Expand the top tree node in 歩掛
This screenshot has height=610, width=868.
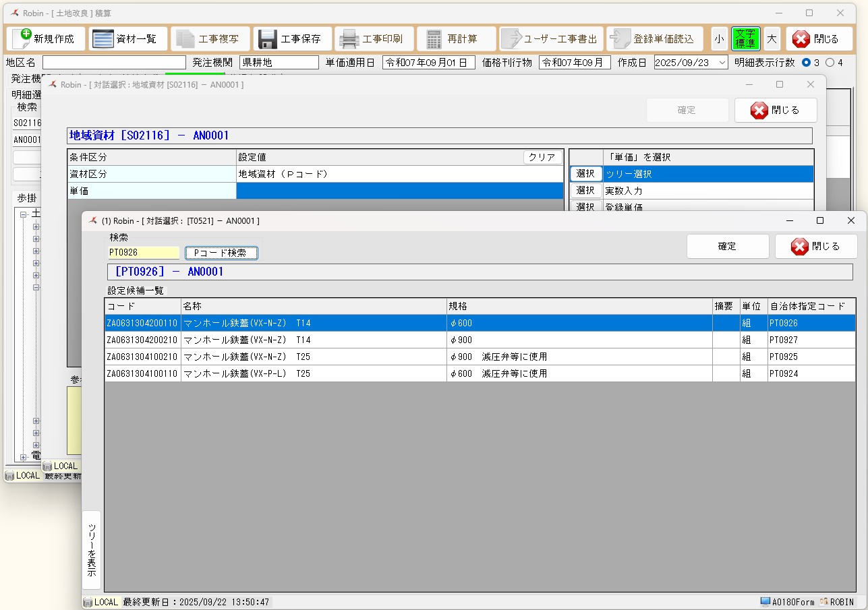pyautogui.click(x=24, y=214)
